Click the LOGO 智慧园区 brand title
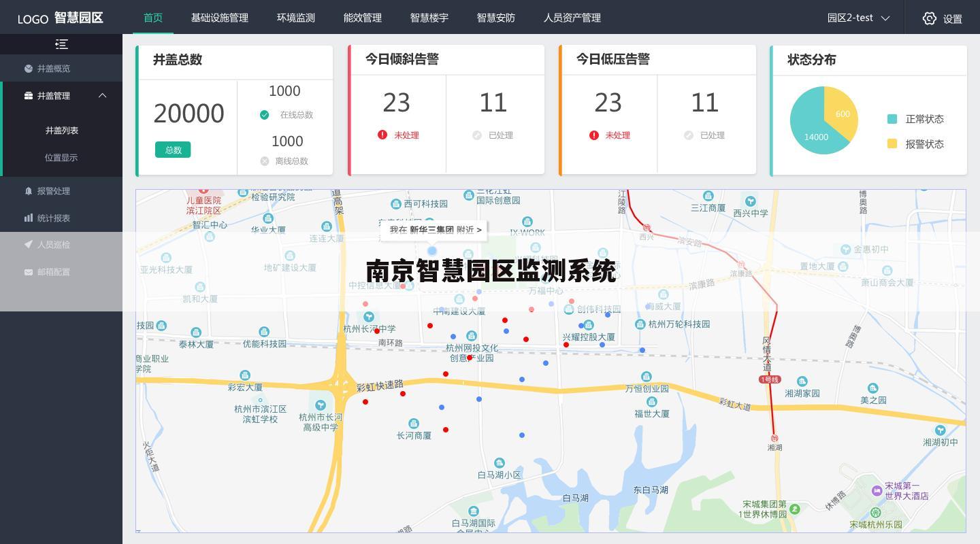 coord(61,18)
